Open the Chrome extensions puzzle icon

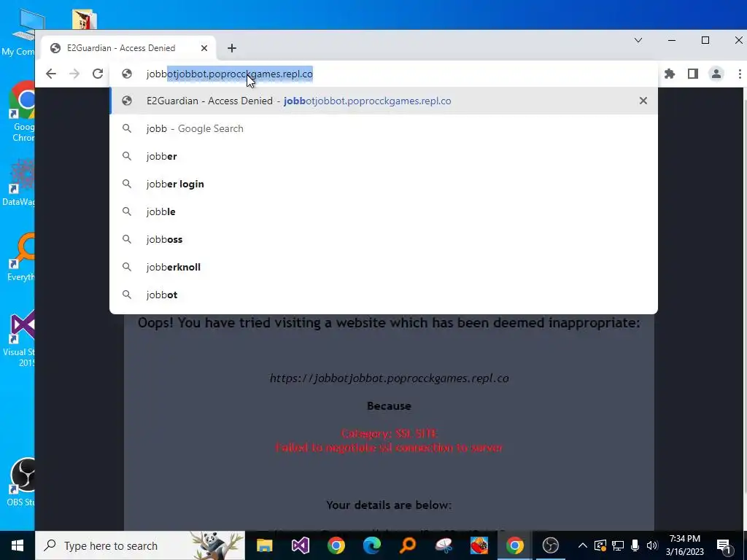coord(670,74)
